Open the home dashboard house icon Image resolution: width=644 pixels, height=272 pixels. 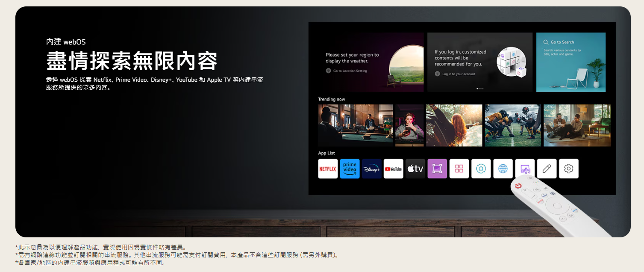[481, 169]
